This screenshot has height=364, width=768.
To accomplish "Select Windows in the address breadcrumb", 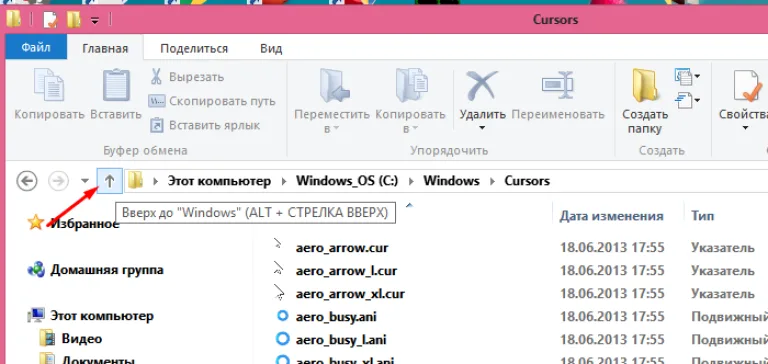I will [x=451, y=181].
